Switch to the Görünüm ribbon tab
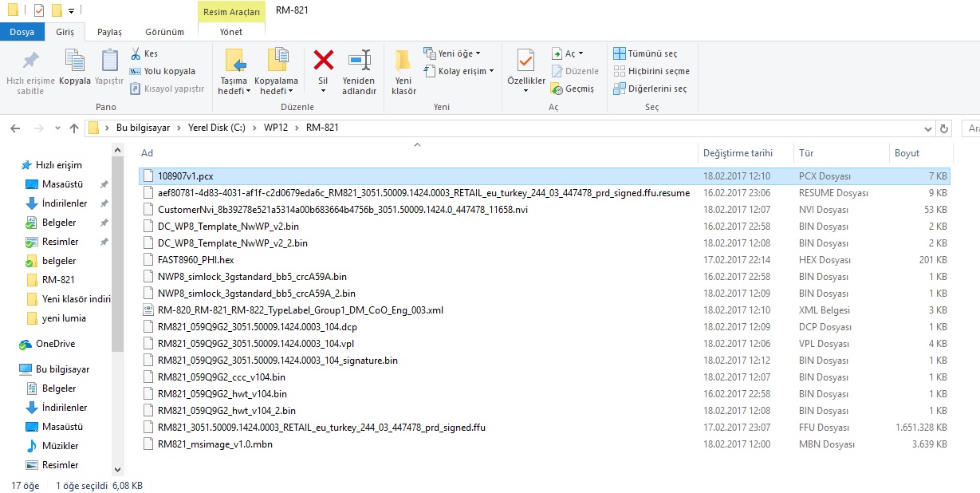The image size is (980, 493). [x=164, y=32]
